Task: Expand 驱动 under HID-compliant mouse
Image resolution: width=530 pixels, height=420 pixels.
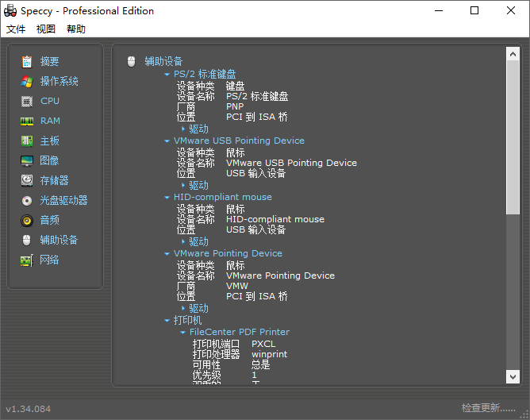Action: click(x=182, y=242)
